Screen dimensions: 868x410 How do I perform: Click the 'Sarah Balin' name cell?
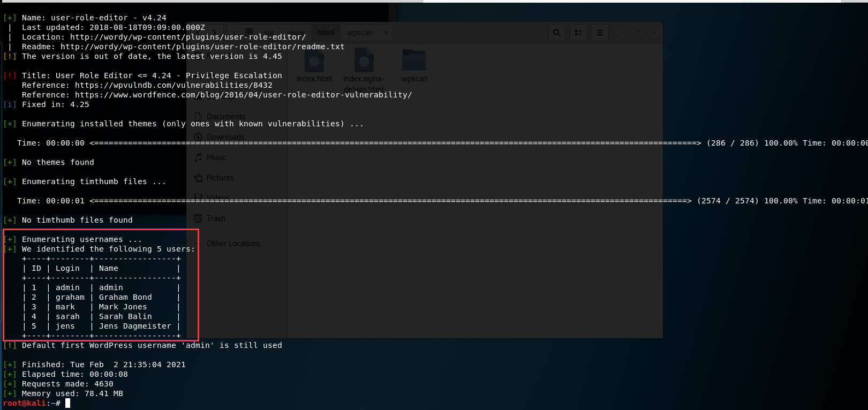coord(125,316)
